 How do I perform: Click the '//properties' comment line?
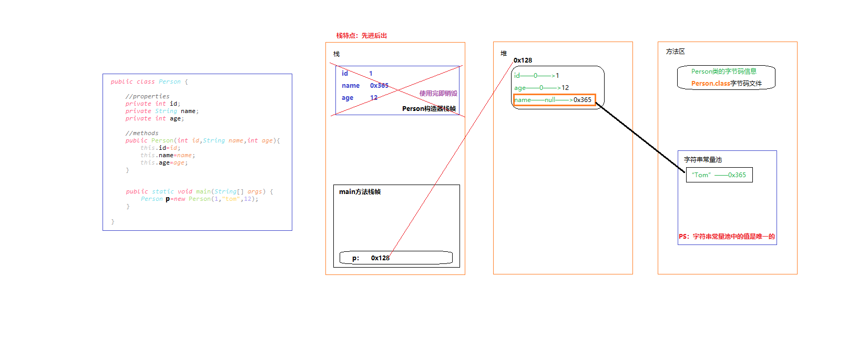click(148, 97)
